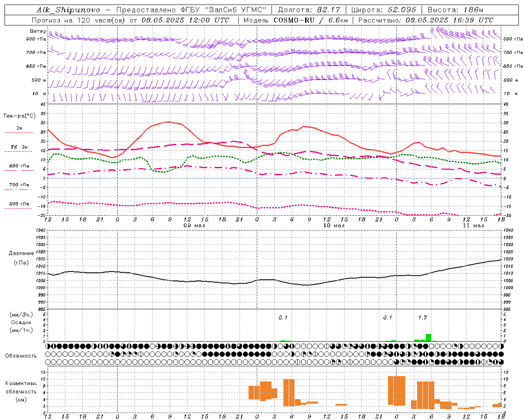Click the 'Конвективн.' convective cloud label

tap(21, 383)
